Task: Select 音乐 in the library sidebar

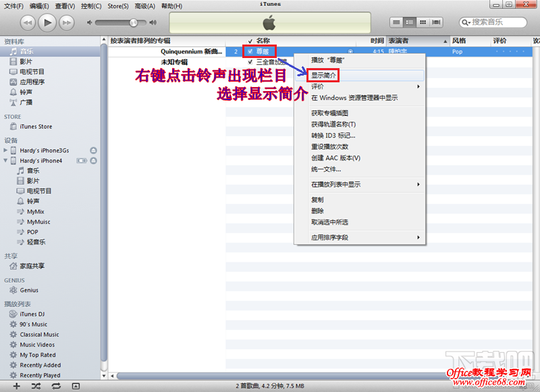Action: click(50, 51)
